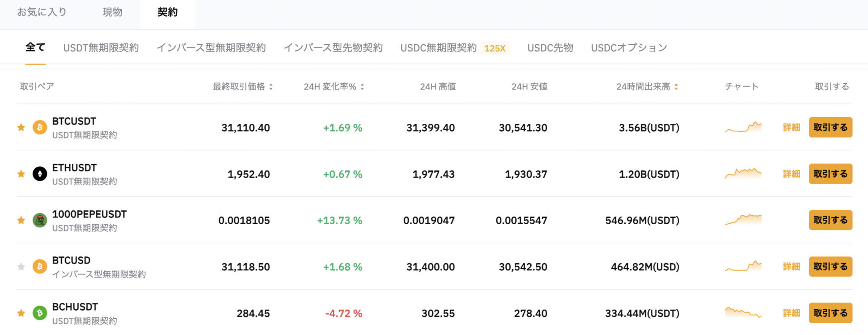Click volume 3.56B(USDT)
The width and height of the screenshot is (868, 335).
(649, 128)
